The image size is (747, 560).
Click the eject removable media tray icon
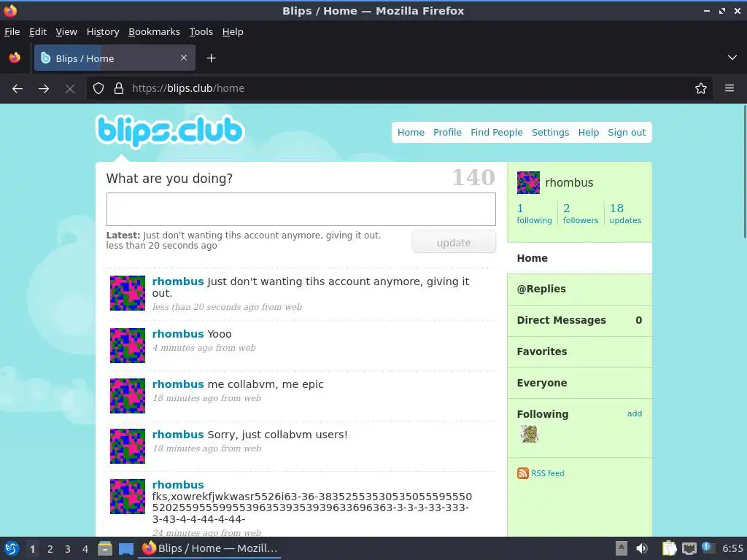coord(622,548)
